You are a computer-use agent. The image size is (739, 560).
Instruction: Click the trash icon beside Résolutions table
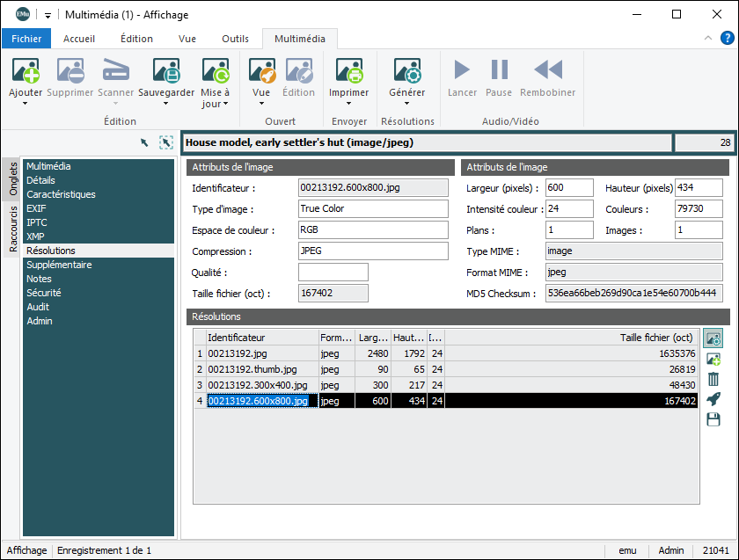coord(713,379)
